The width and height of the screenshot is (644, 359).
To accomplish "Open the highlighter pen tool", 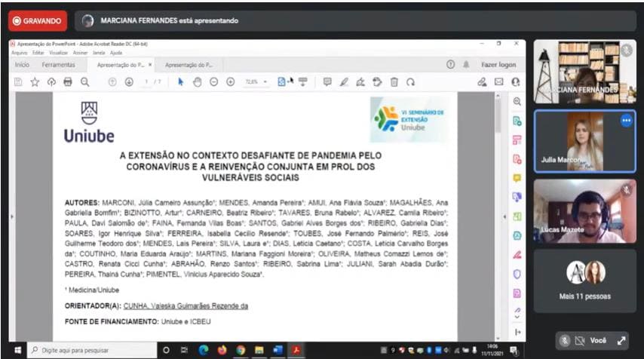I will (344, 82).
